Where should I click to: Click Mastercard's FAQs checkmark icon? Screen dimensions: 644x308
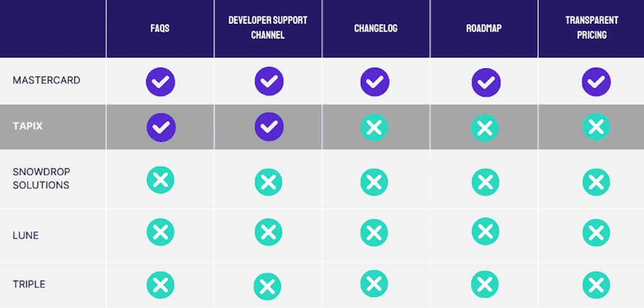pos(160,82)
